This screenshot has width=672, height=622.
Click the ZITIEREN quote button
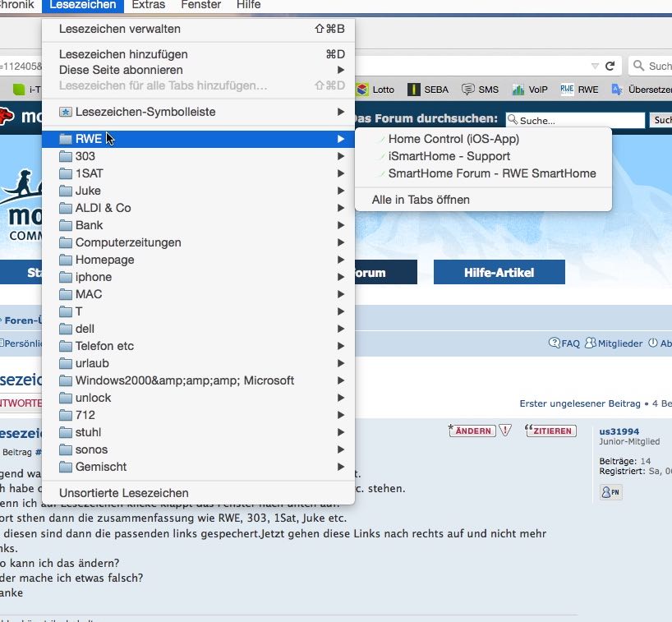click(550, 431)
